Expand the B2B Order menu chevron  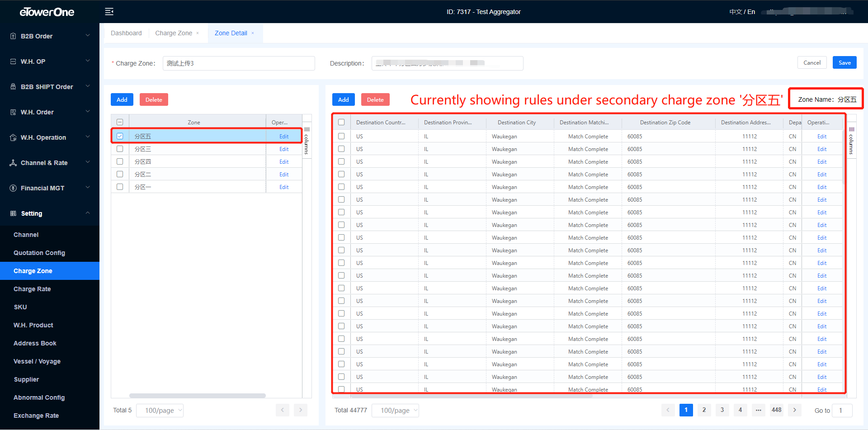click(x=88, y=36)
